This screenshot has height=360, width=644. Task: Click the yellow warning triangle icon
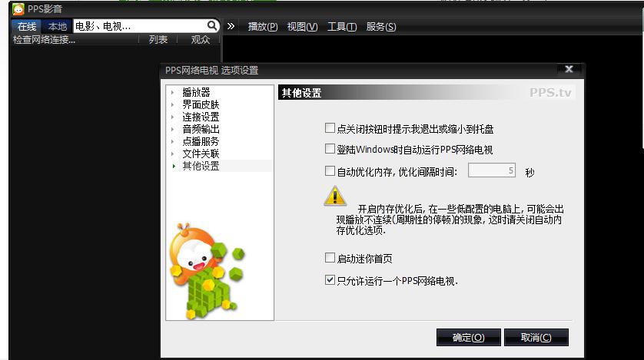tap(335, 196)
